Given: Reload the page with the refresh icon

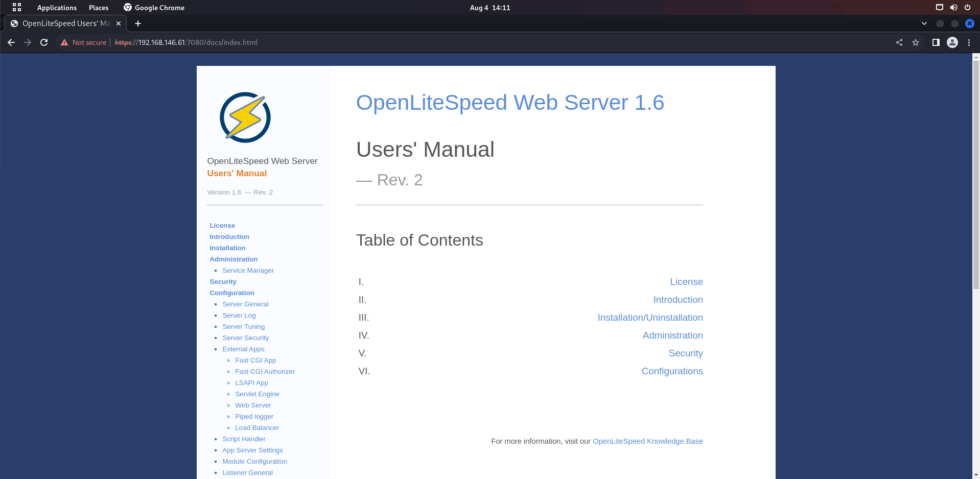Looking at the screenshot, I should [x=44, y=42].
